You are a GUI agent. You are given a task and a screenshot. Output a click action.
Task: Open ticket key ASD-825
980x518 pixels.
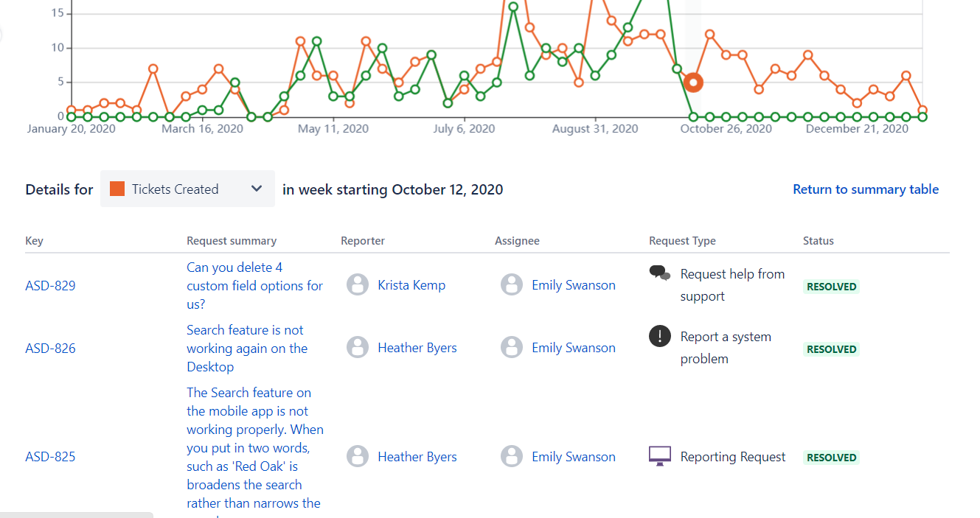(x=50, y=457)
